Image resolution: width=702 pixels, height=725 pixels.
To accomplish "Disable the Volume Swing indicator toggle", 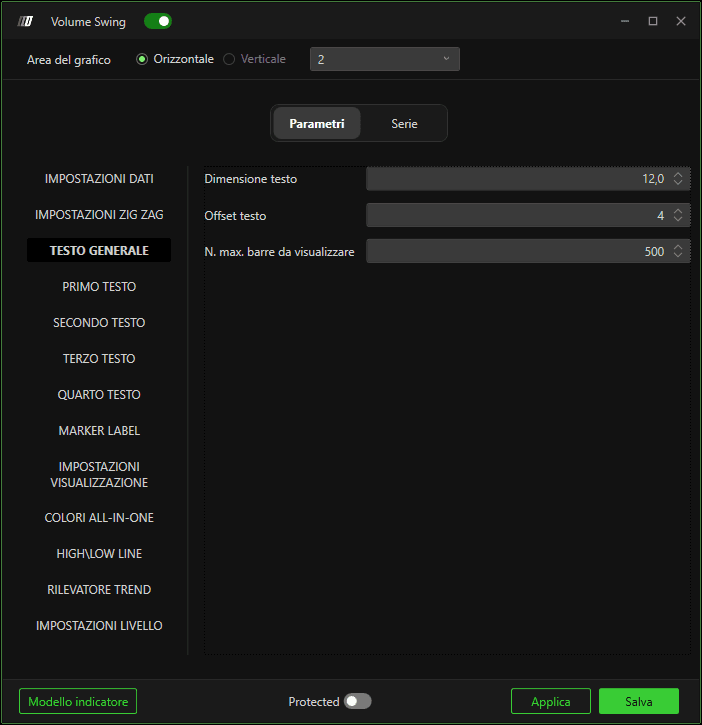I will point(158,21).
